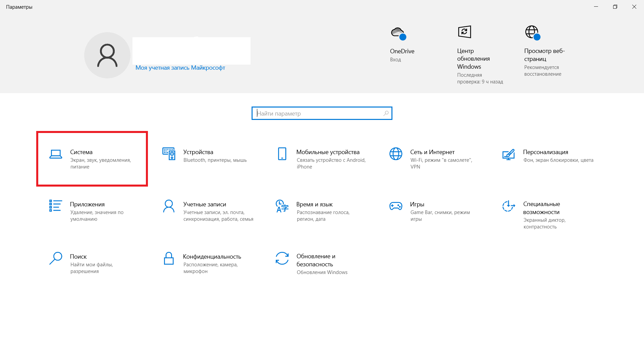This screenshot has height=340, width=644.
Task: Click the search magnifier in Найти параметр box
Action: pos(386,113)
